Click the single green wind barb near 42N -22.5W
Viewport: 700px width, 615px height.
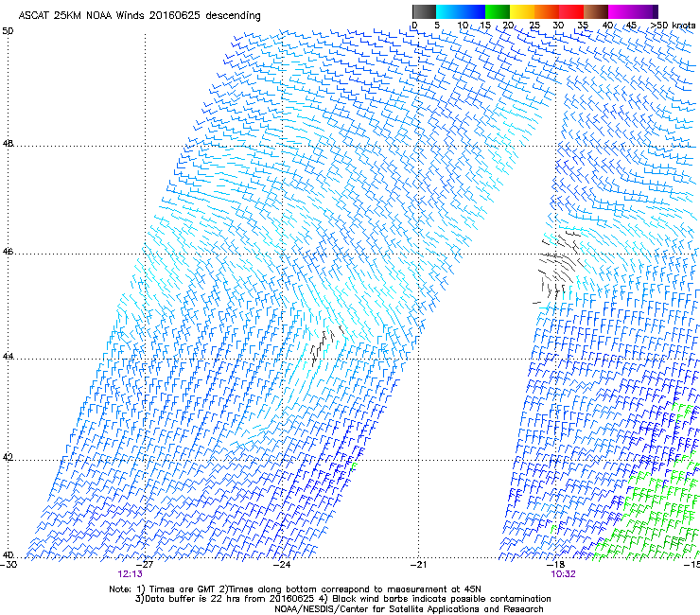[x=354, y=466]
